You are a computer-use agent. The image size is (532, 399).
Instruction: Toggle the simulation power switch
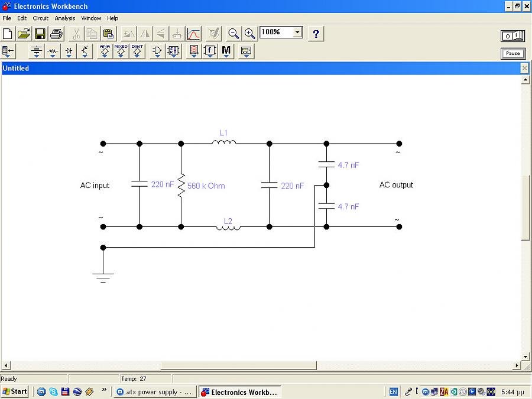(512, 36)
